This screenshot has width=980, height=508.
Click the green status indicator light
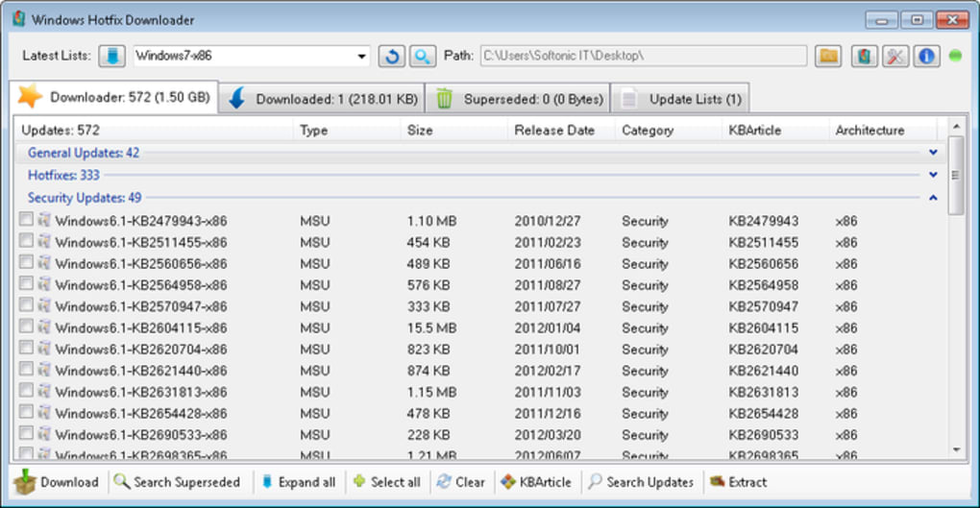(955, 56)
